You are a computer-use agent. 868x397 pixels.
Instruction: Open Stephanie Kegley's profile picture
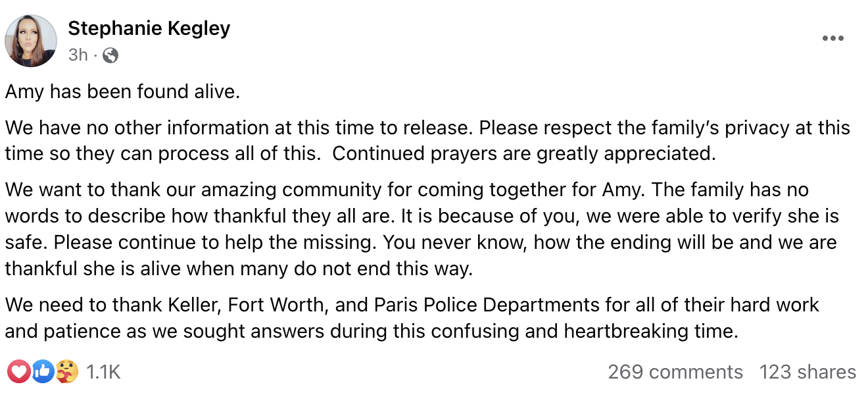31,41
